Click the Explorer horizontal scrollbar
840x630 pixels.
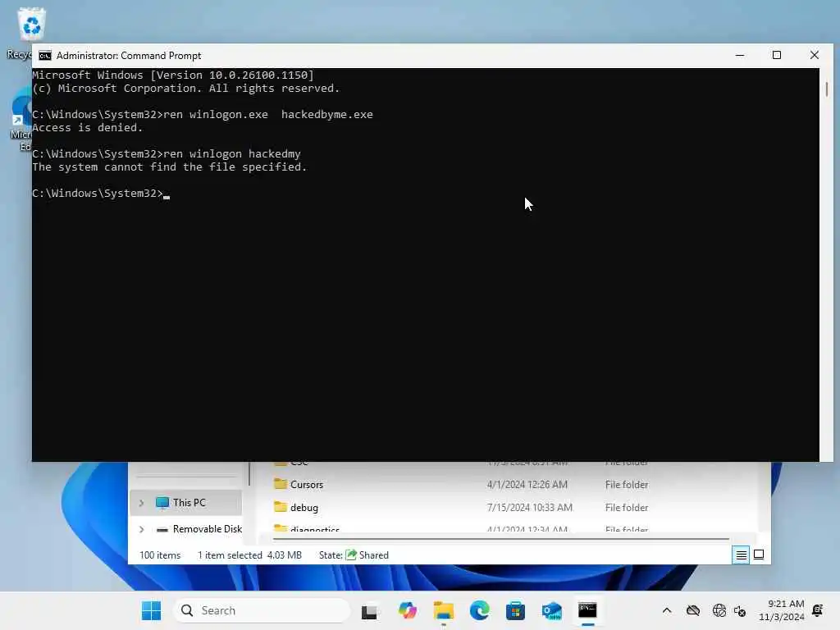coord(501,539)
